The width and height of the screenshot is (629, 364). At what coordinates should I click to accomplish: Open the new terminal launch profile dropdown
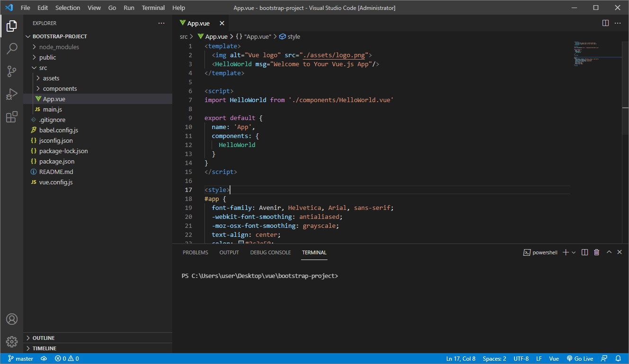(x=574, y=252)
